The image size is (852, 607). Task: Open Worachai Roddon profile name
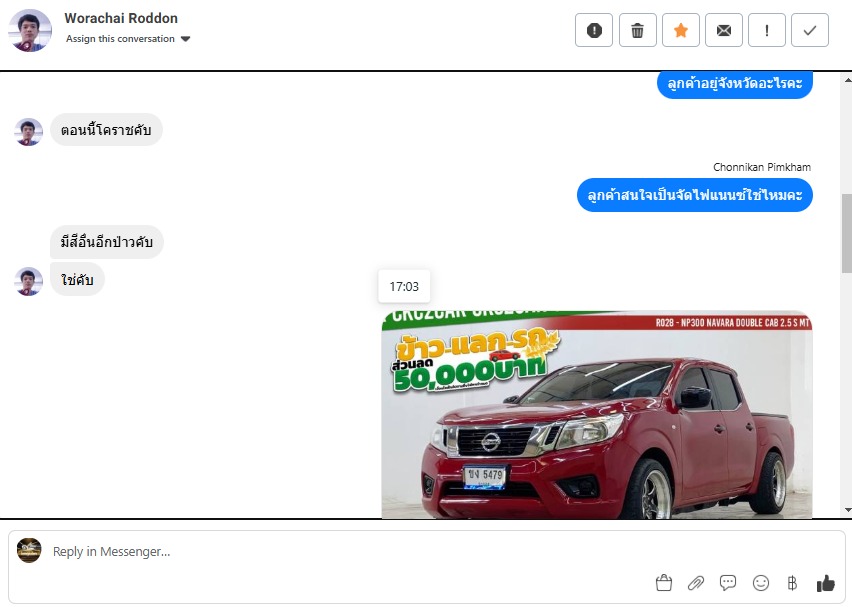tap(121, 18)
